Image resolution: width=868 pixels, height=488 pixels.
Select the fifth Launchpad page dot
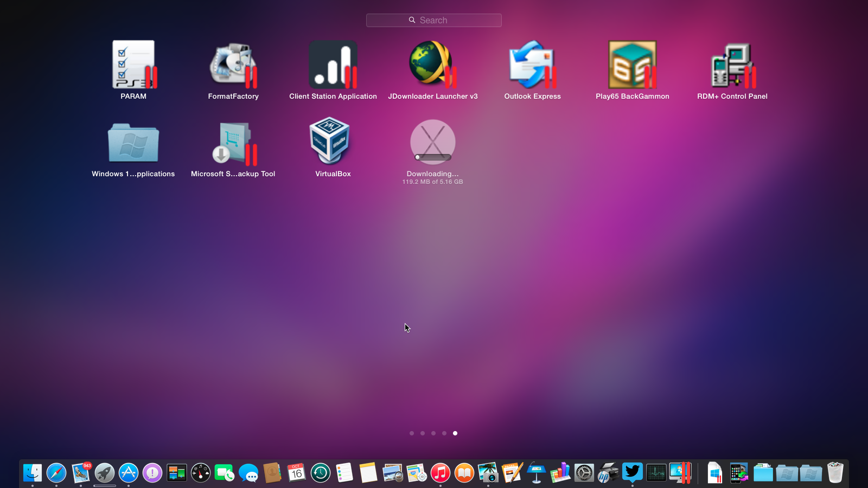click(455, 433)
